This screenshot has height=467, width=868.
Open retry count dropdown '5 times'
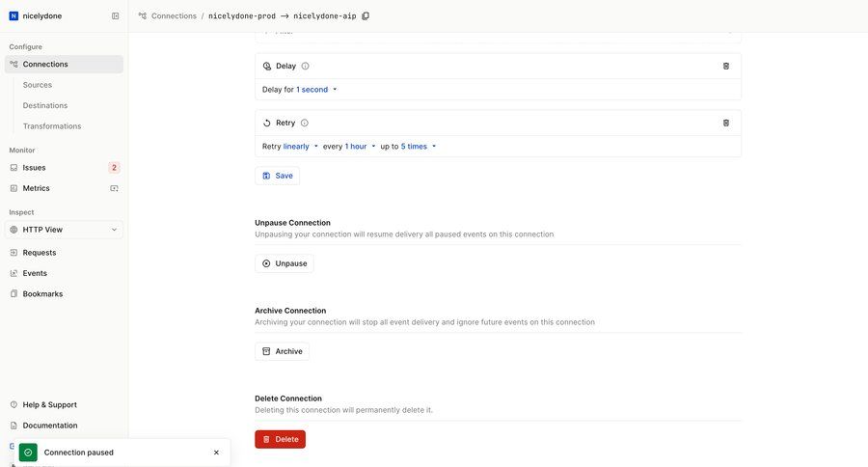tap(419, 147)
